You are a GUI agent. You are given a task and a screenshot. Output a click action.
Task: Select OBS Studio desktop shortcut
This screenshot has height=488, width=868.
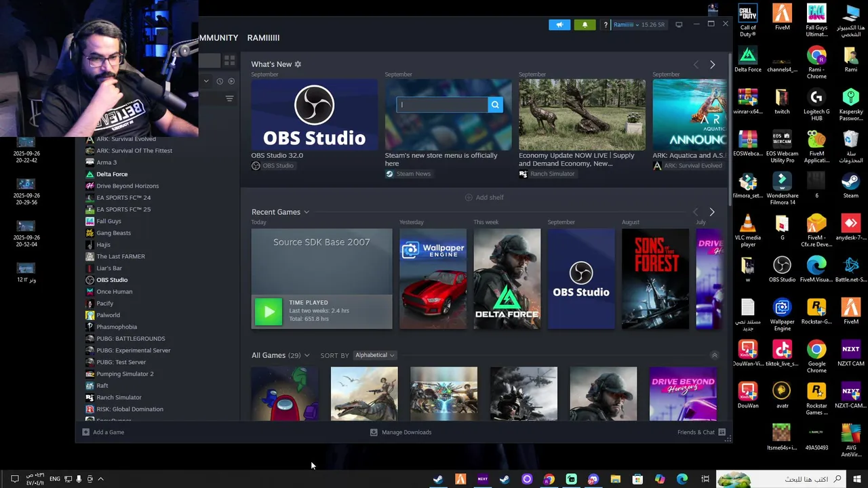pos(782,269)
